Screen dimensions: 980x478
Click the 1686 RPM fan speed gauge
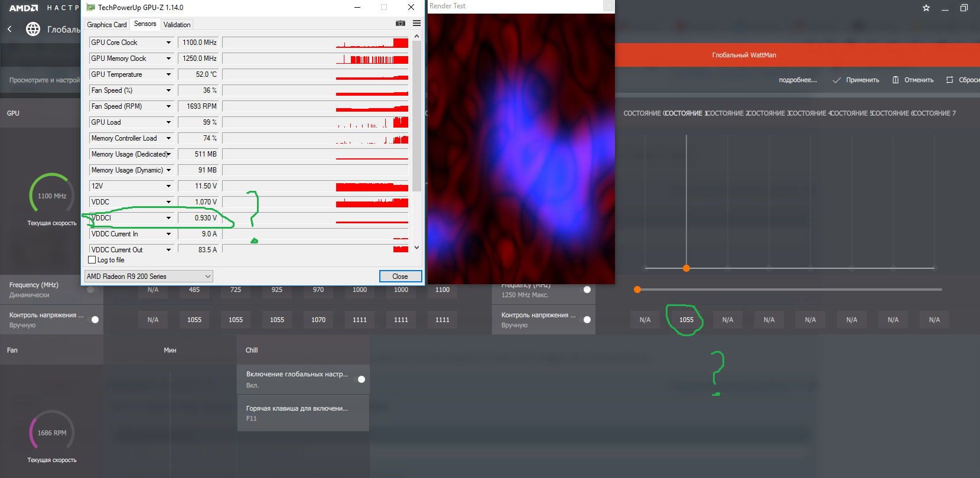tap(52, 433)
